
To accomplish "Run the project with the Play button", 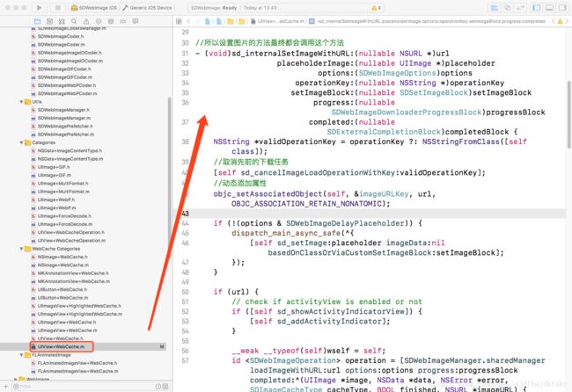I will tap(40, 7).
